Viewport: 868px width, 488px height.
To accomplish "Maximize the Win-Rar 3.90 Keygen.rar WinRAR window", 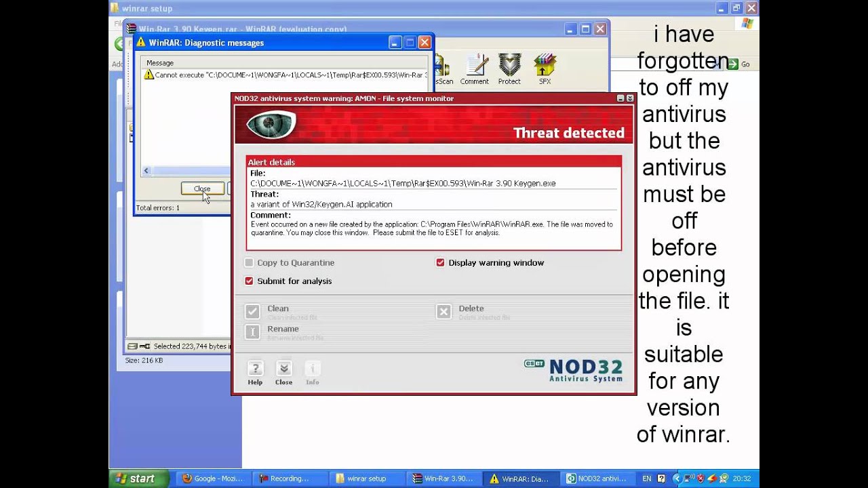I will click(585, 29).
